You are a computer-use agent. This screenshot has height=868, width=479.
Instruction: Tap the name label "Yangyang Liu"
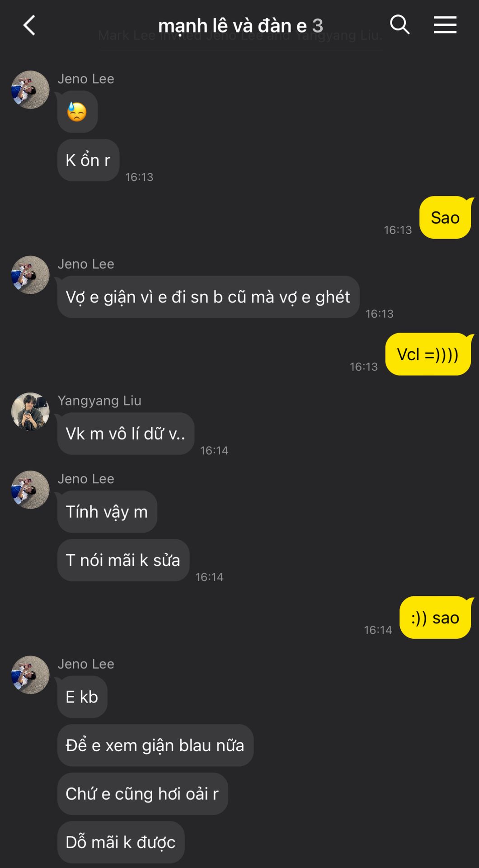[x=99, y=401]
